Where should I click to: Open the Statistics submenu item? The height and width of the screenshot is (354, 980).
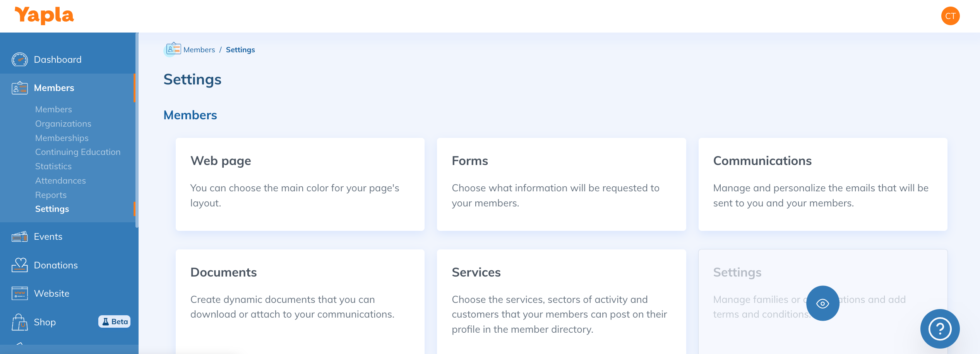click(53, 166)
